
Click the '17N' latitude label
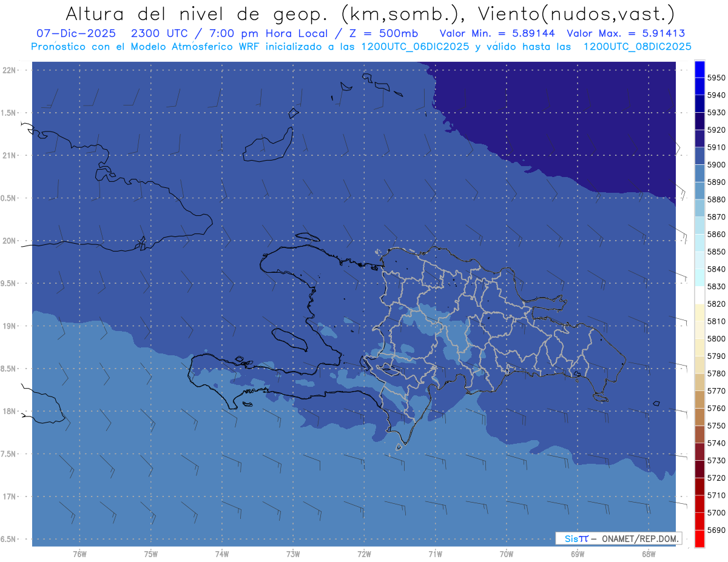tap(9, 497)
